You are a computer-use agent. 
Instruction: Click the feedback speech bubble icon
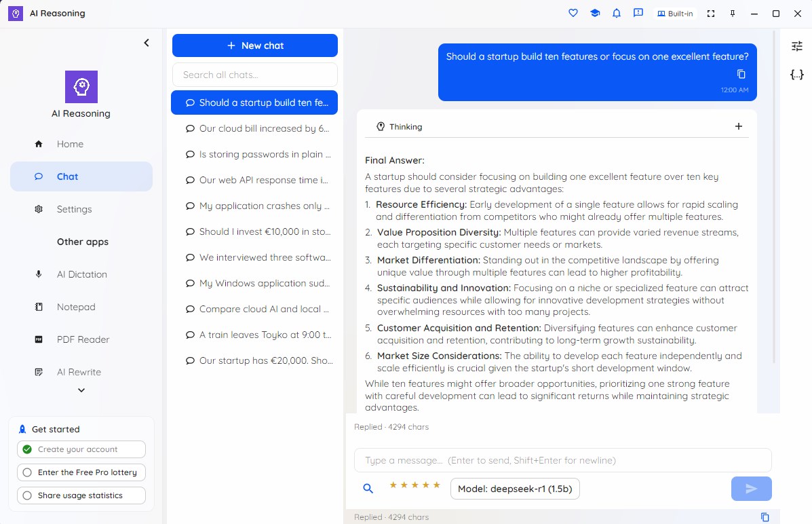click(x=638, y=14)
